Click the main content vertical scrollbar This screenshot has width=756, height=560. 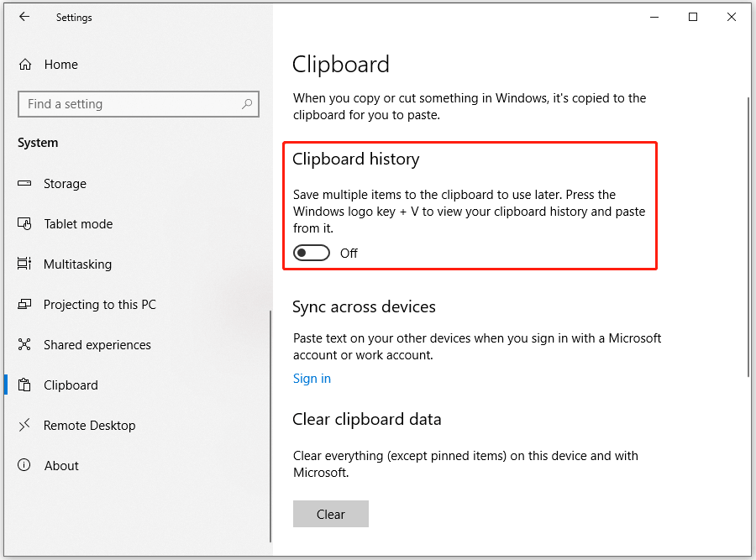[748, 235]
